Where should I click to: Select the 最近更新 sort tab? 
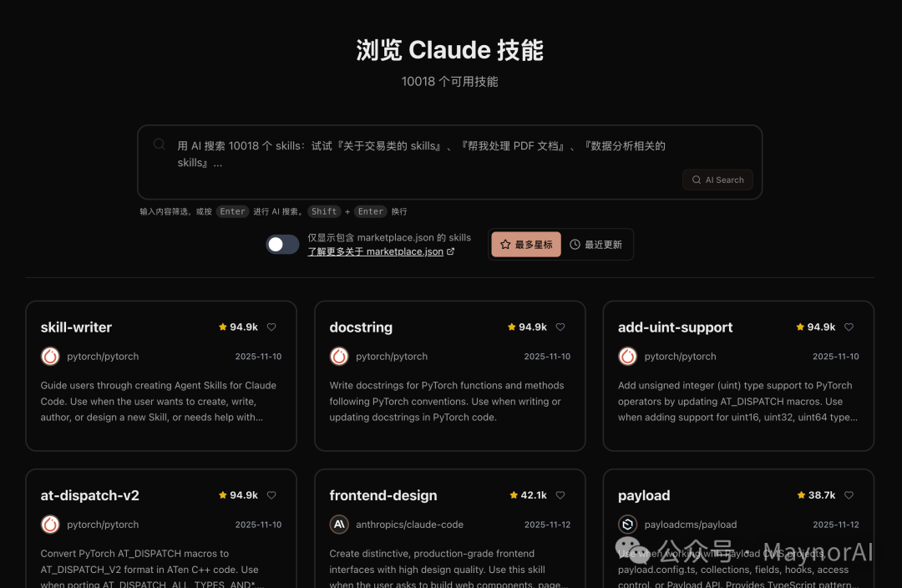coord(596,245)
